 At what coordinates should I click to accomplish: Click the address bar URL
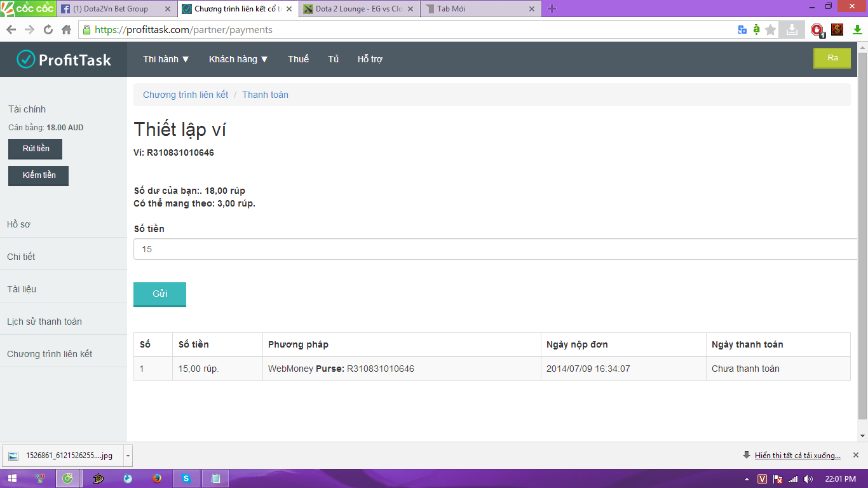[183, 30]
